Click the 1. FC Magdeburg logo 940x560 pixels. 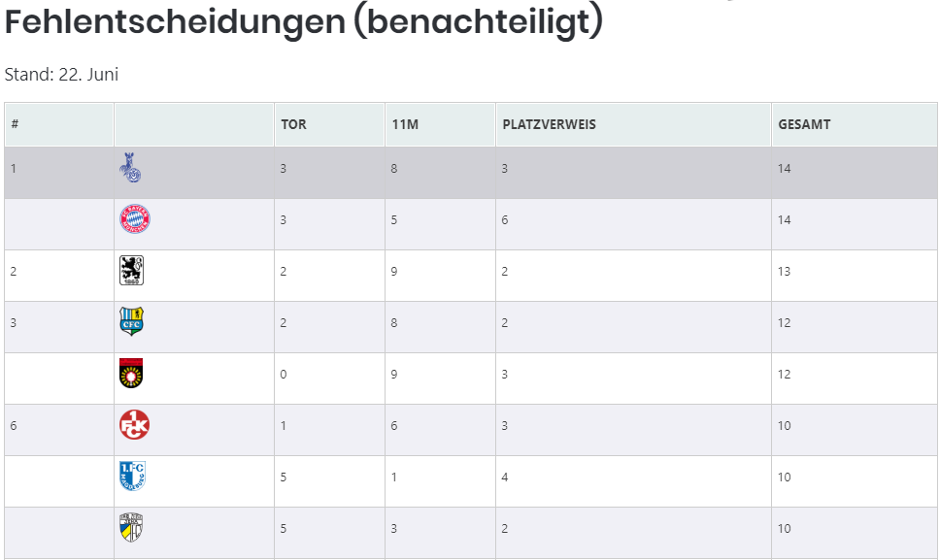131,477
